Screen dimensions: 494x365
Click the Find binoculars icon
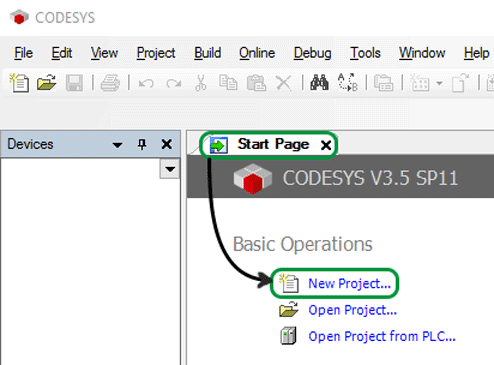click(x=319, y=82)
